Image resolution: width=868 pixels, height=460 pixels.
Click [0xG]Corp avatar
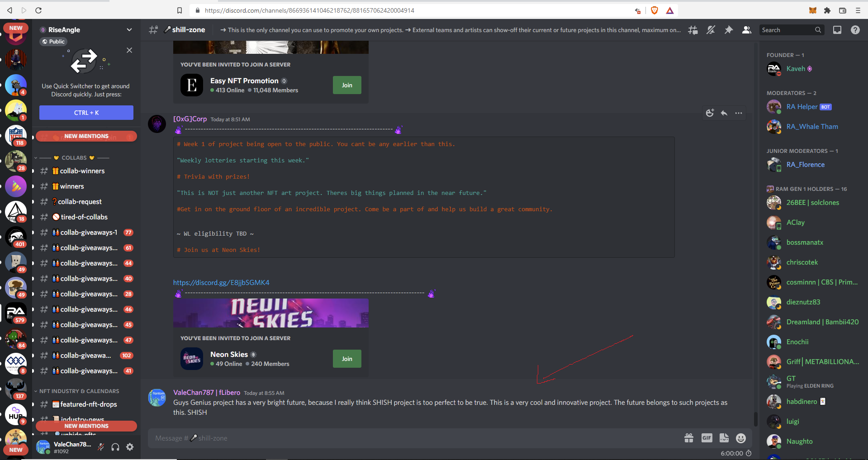pos(157,123)
